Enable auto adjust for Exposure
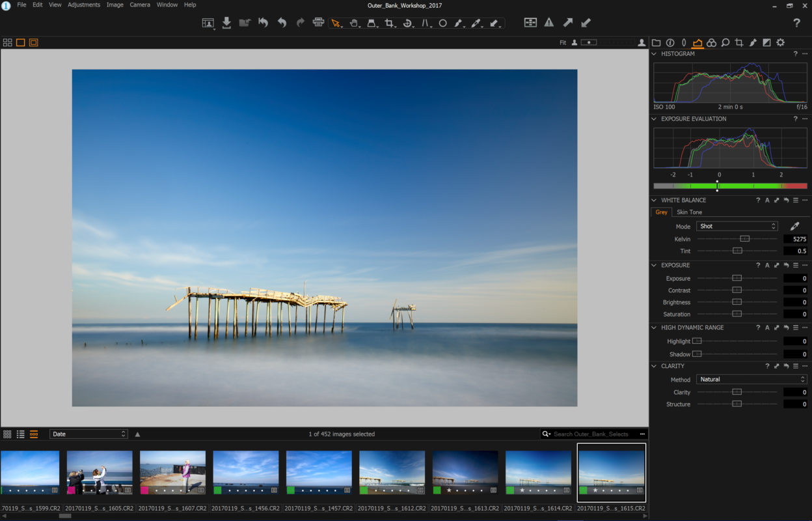 767,265
